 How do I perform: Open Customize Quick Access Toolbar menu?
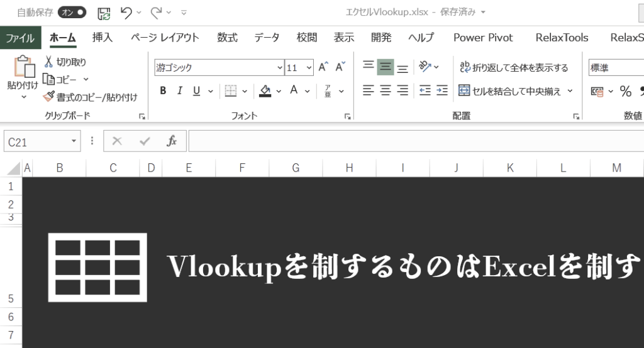pos(184,13)
